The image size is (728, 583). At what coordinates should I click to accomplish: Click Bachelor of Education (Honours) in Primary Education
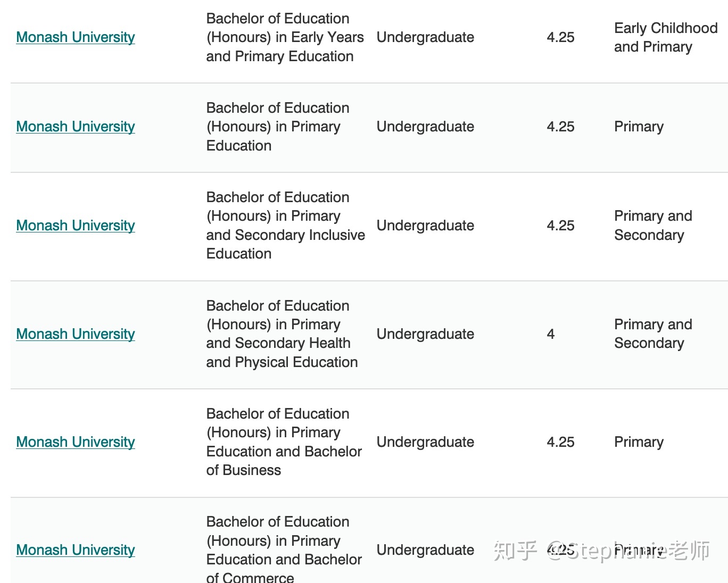(x=277, y=127)
